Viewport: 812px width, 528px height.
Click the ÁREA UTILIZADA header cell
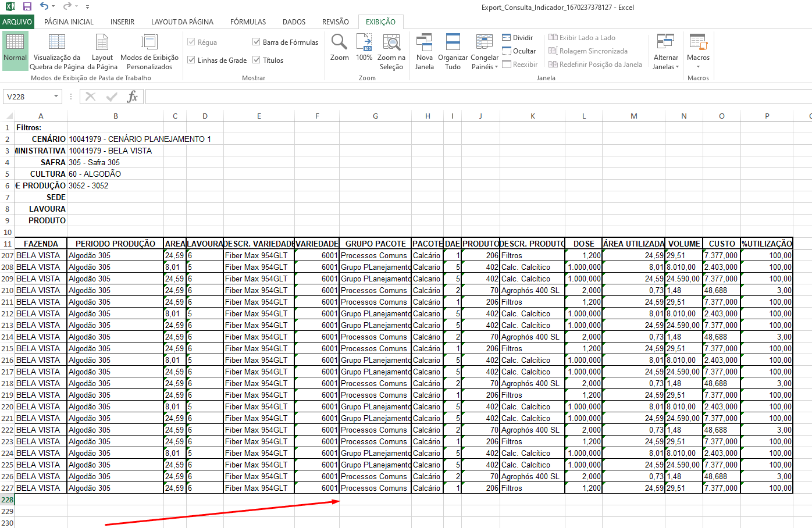click(633, 244)
